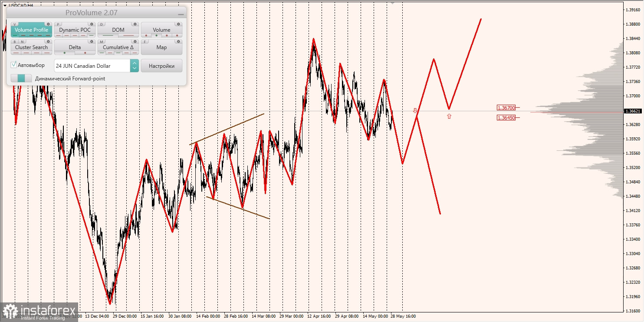644x322 pixels.
Task: Expand the USDCAD,H4 chart menu arrow
Action: coord(5,5)
